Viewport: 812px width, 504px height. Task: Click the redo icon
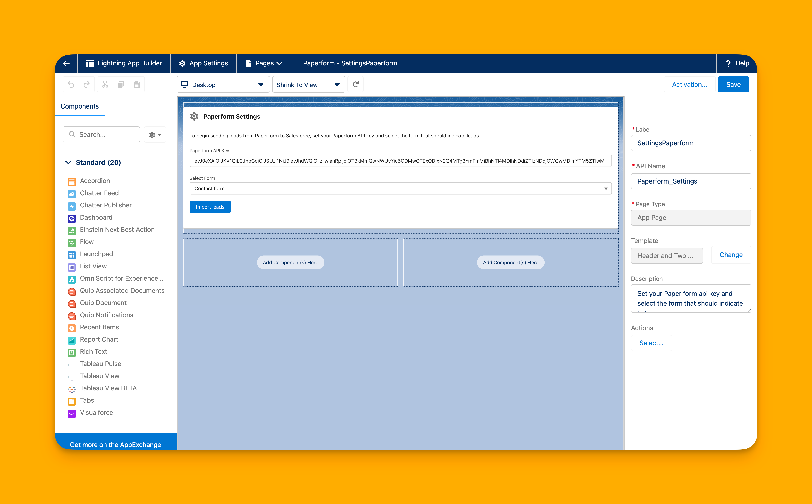(x=87, y=85)
